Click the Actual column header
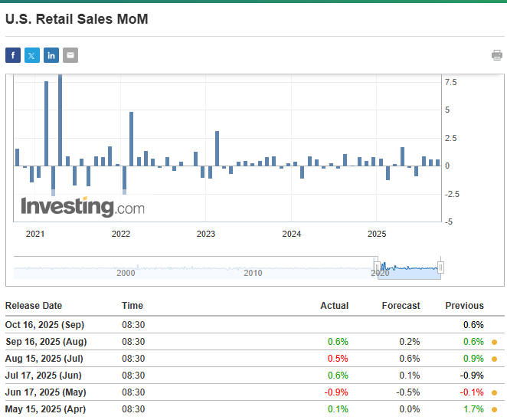The image size is (507, 420). [x=334, y=306]
